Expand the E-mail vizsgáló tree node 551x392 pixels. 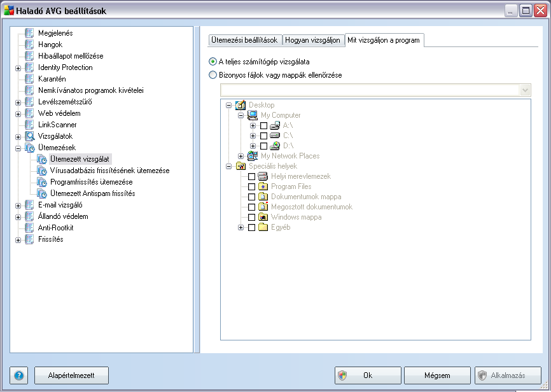(18, 206)
